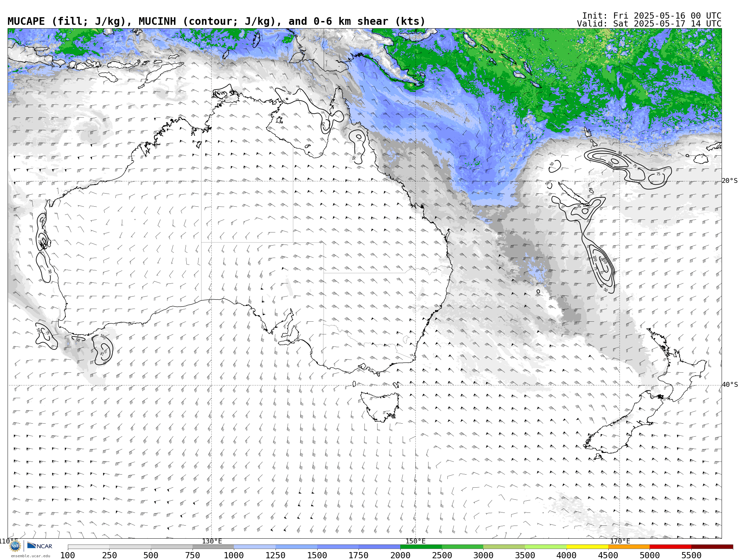Click the 2500 colorbar label
Image resolution: width=744 pixels, height=560 pixels.
(x=442, y=555)
